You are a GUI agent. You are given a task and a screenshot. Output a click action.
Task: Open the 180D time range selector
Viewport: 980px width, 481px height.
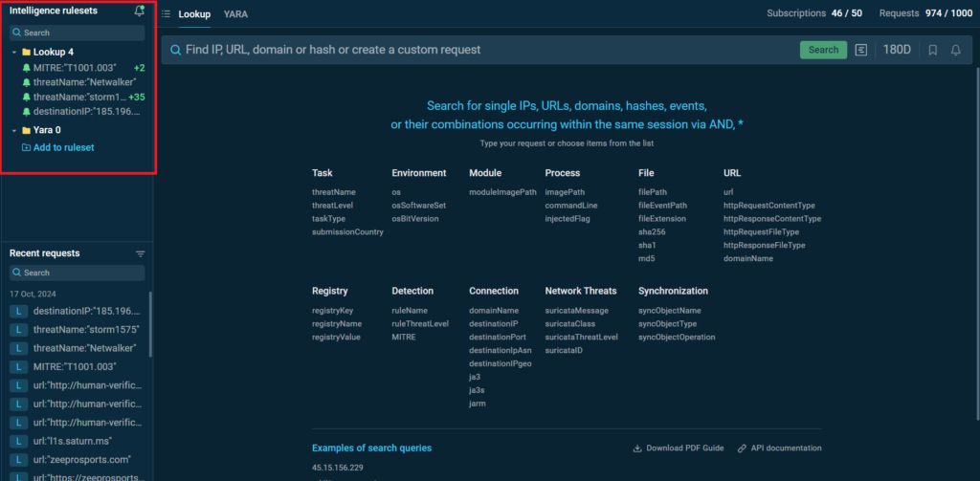897,50
